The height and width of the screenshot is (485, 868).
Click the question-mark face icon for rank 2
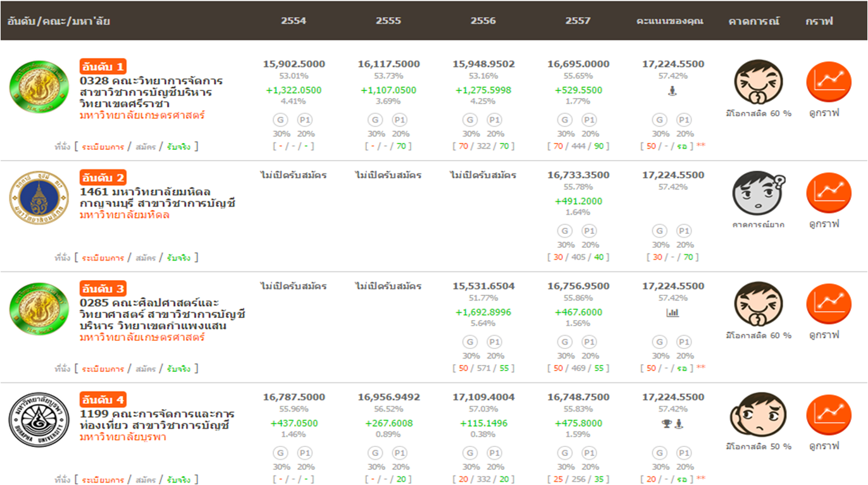759,193
